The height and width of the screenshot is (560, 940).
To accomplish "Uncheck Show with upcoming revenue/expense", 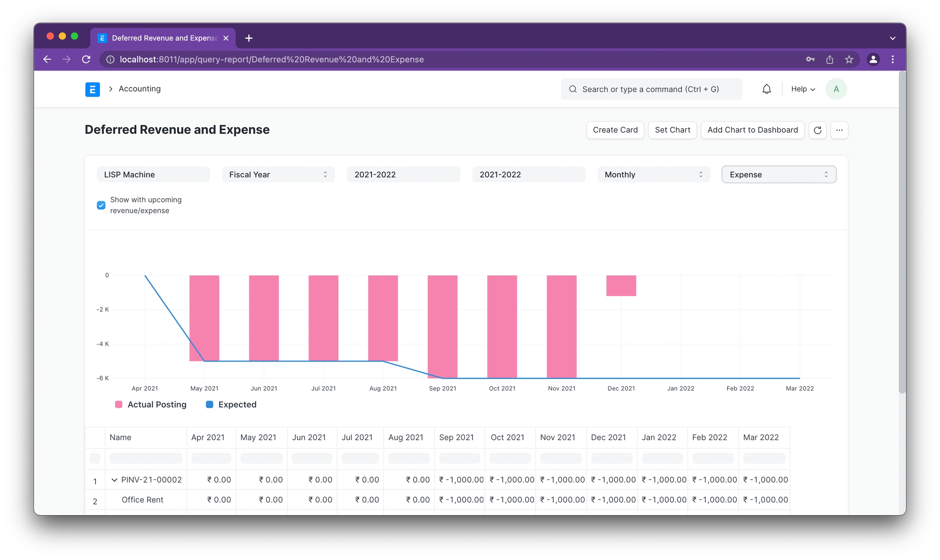I will pyautogui.click(x=101, y=205).
